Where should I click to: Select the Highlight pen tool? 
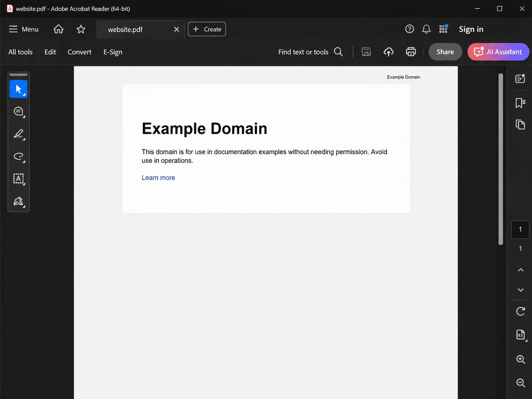[18, 134]
